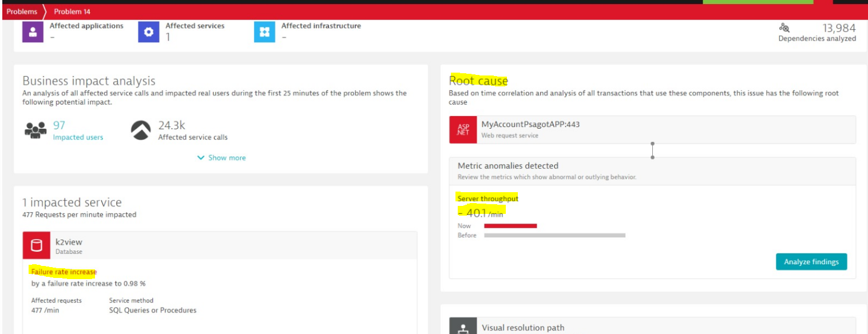Click the red ASP.NET service icon
The height and width of the screenshot is (334, 868).
463,130
